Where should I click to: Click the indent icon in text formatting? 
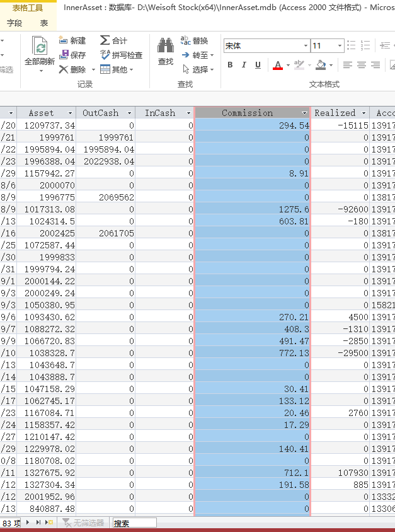tap(385, 45)
